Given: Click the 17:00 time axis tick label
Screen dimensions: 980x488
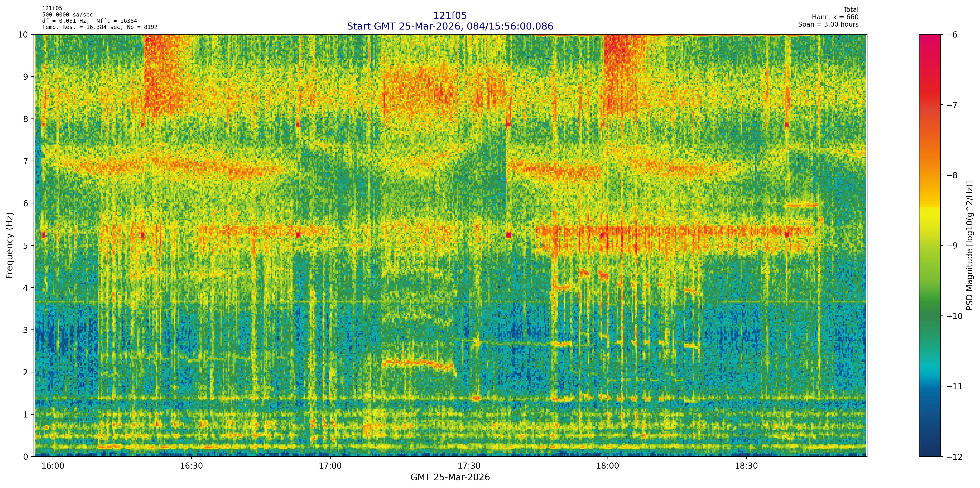Looking at the screenshot, I should coord(330,466).
